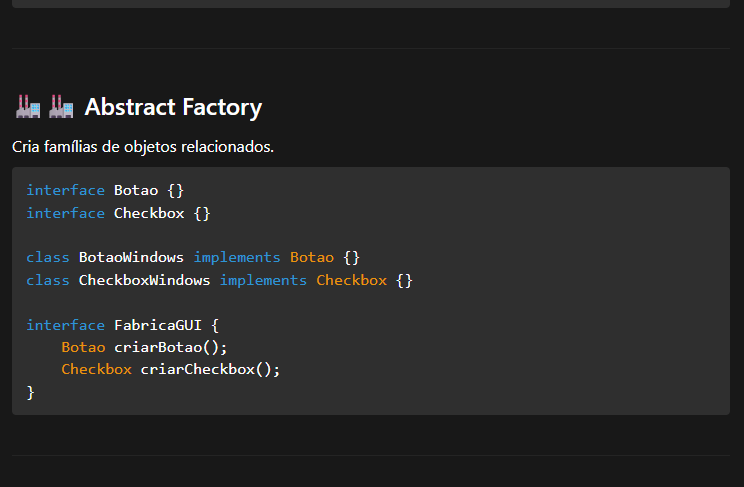
Task: Click the Abstract Factory heading text
Action: [x=173, y=107]
